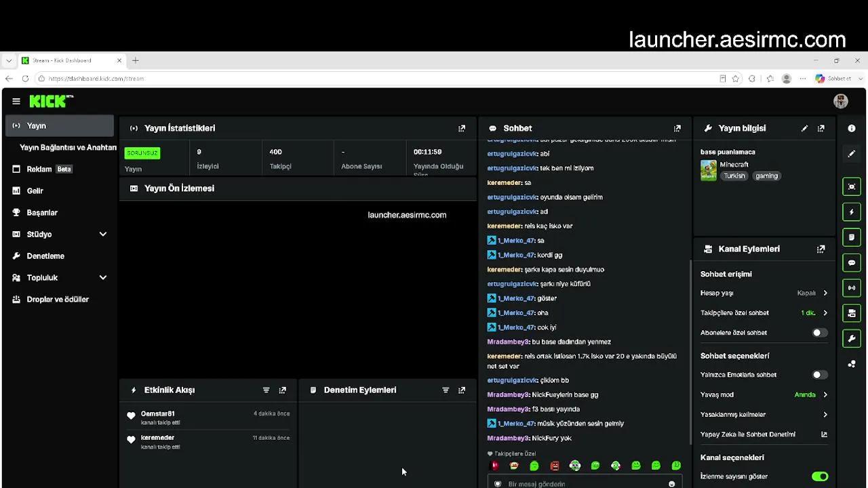Toggle Yalnızca Emotlarla sohbet switch
868x488 pixels.
[820, 375]
